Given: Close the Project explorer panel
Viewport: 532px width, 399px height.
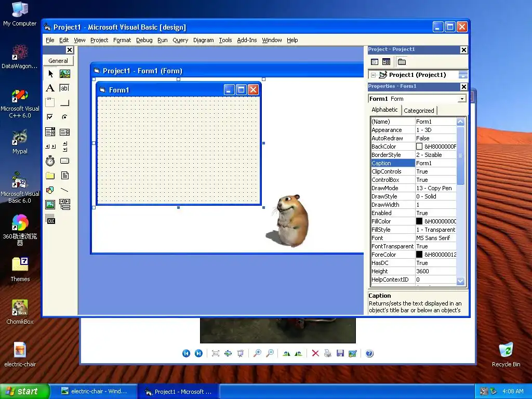Looking at the screenshot, I should (x=464, y=50).
